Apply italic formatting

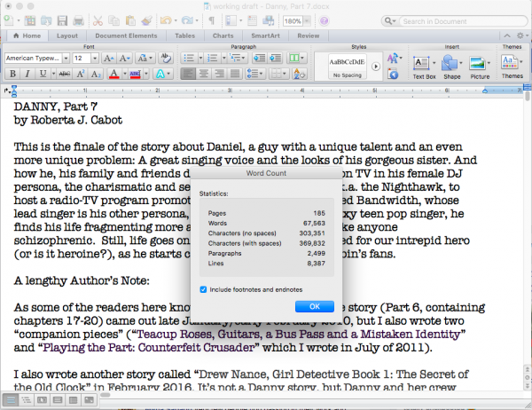[27, 74]
